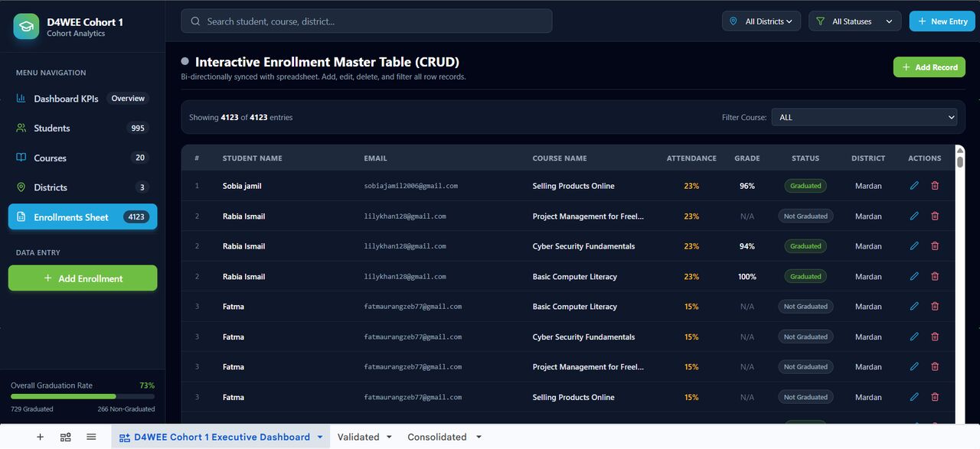This screenshot has height=449, width=980.
Task: Delete Rabia Ismail's Basic Computer Literacy row
Action: pyautogui.click(x=935, y=277)
